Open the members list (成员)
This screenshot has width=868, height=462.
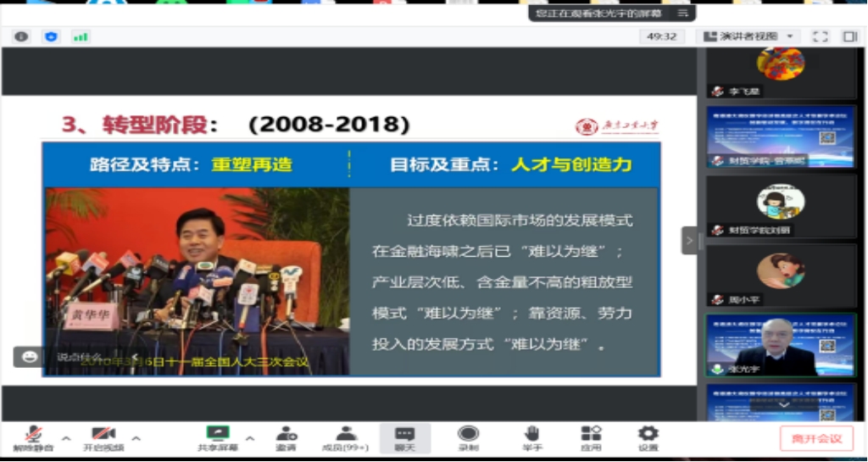[x=345, y=437]
